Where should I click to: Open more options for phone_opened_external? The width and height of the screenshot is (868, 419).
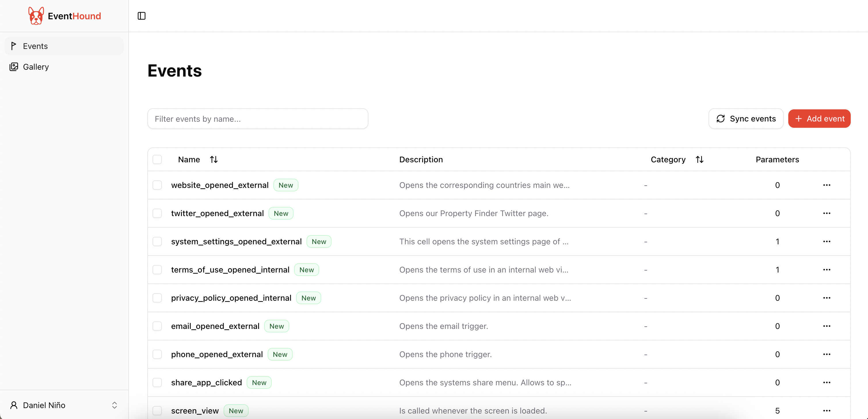click(x=827, y=354)
